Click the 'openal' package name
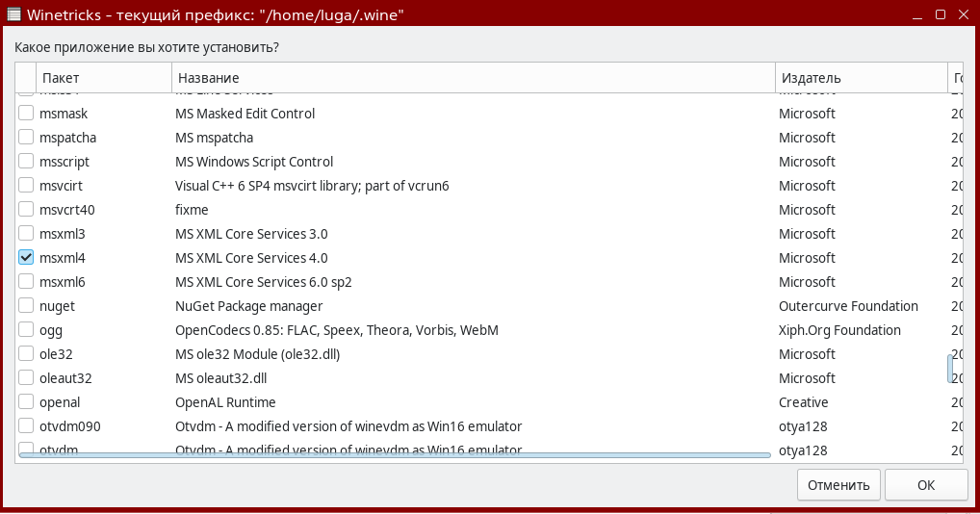Viewport: 980px width, 514px height. 60,403
